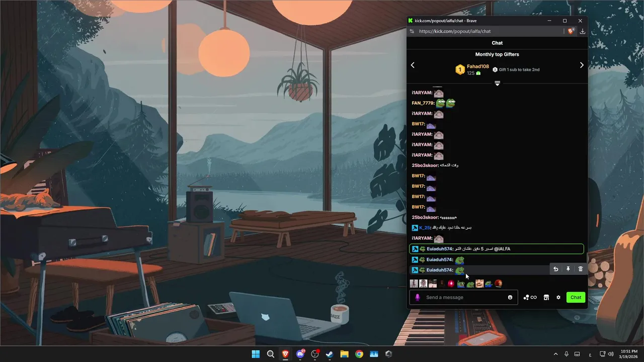Show next gifter with the right arrow
The image size is (644, 362).
point(582,65)
